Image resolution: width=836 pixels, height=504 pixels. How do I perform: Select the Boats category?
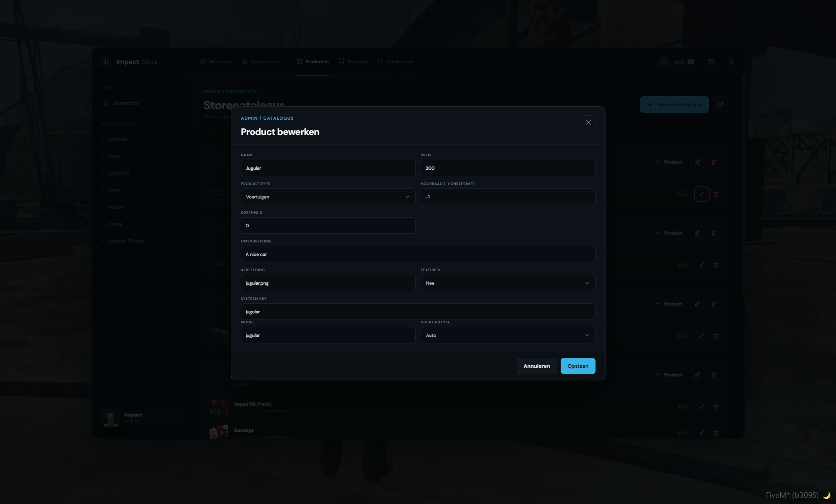(x=140, y=156)
